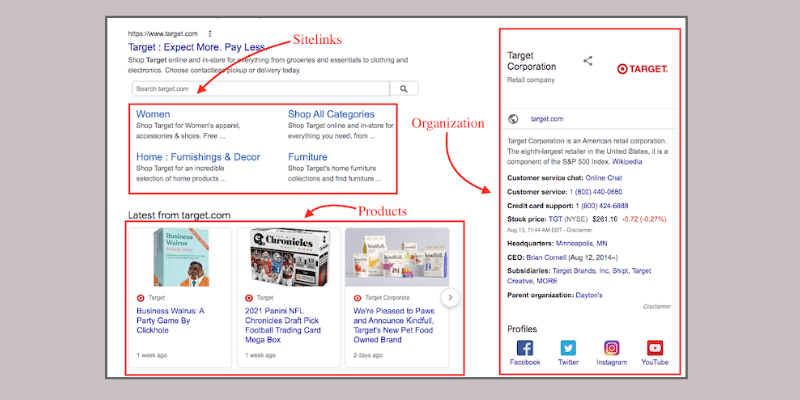Open Target's Facebook profile icon
This screenshot has height=400, width=800.
[525, 348]
